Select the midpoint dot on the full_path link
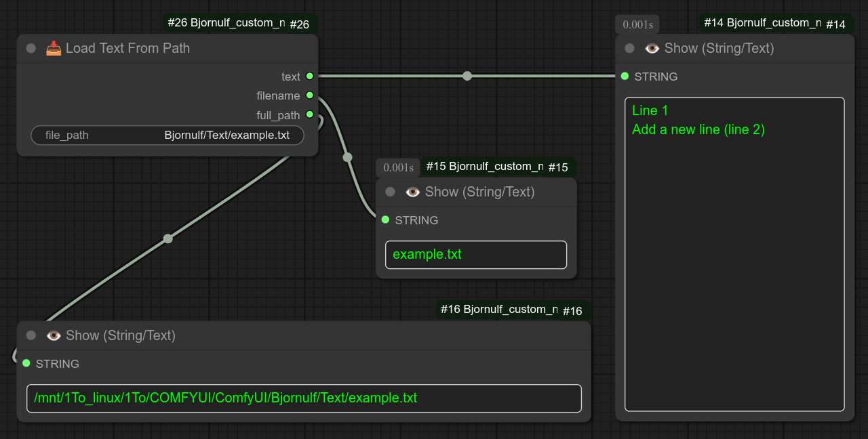Image resolution: width=868 pixels, height=439 pixels. coord(168,238)
